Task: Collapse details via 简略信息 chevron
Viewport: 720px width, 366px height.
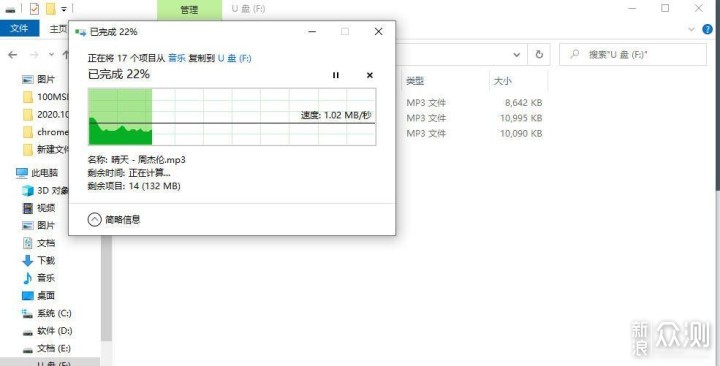Action: point(94,220)
